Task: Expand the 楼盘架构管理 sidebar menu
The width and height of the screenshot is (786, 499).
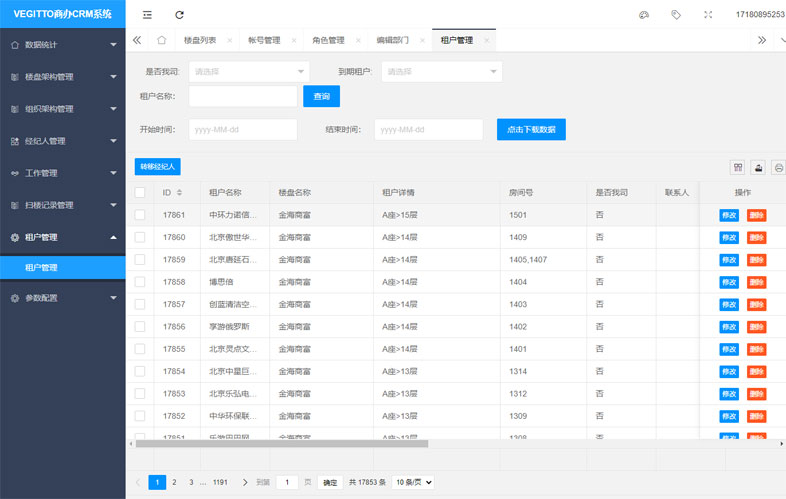Action: pos(63,77)
